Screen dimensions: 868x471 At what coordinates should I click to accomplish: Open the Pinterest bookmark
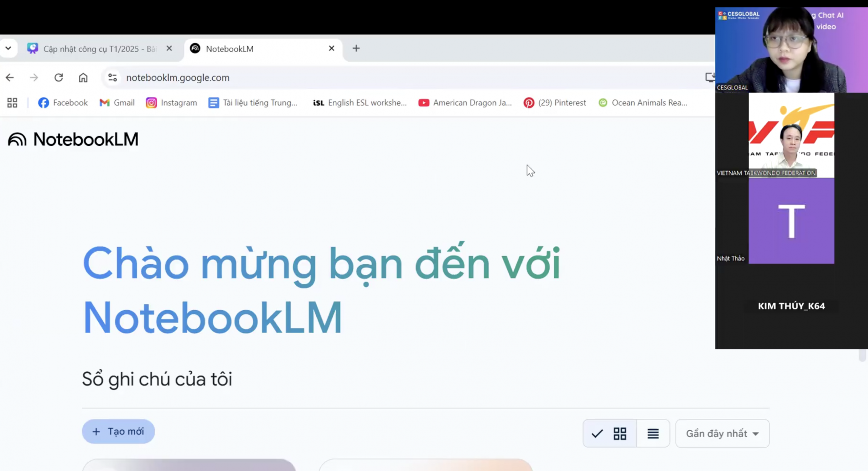pyautogui.click(x=555, y=103)
